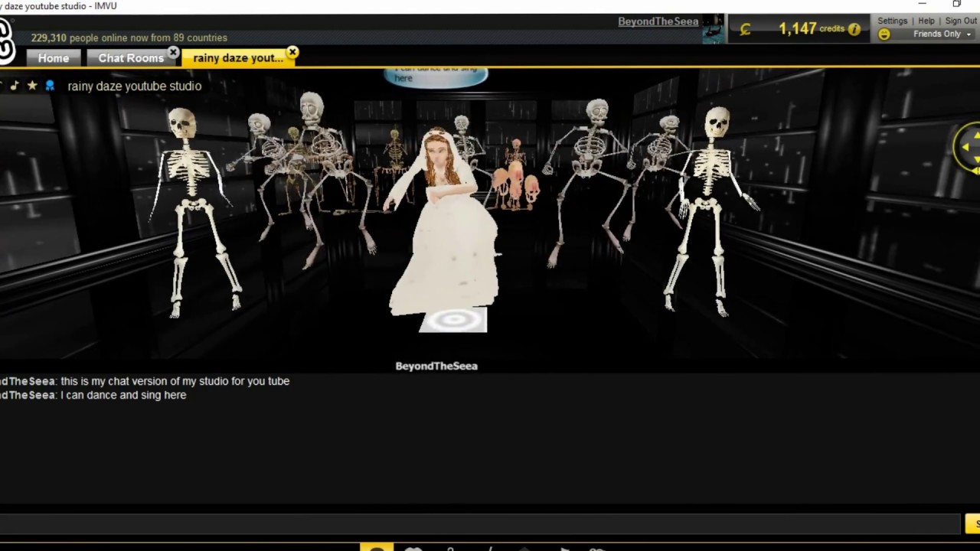Click the smiley availability status icon

point(884,34)
